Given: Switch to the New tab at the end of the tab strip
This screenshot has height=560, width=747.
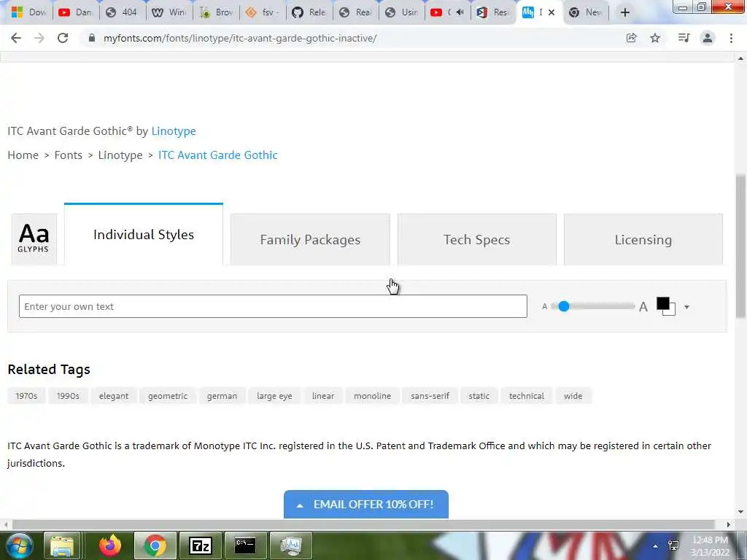Looking at the screenshot, I should [587, 12].
